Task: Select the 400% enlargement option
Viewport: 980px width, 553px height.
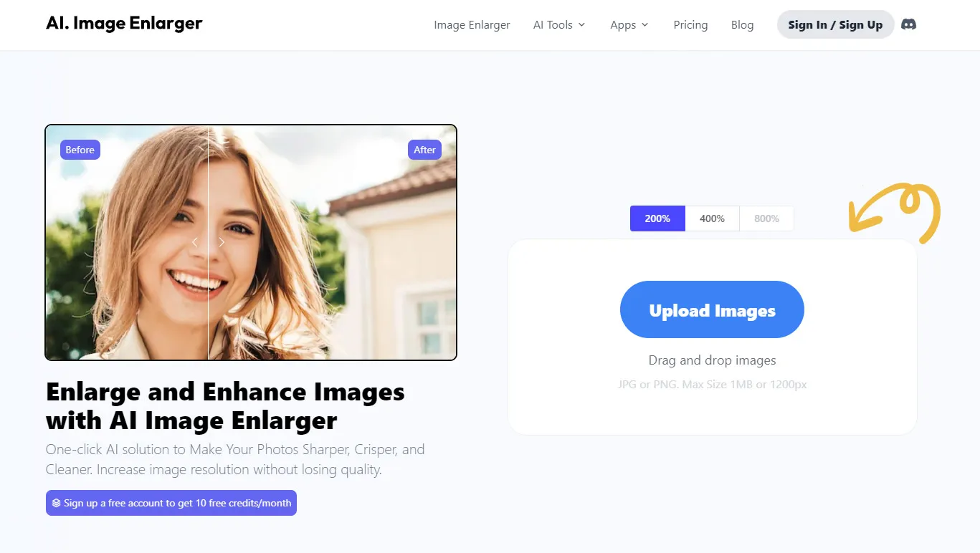Action: click(712, 218)
